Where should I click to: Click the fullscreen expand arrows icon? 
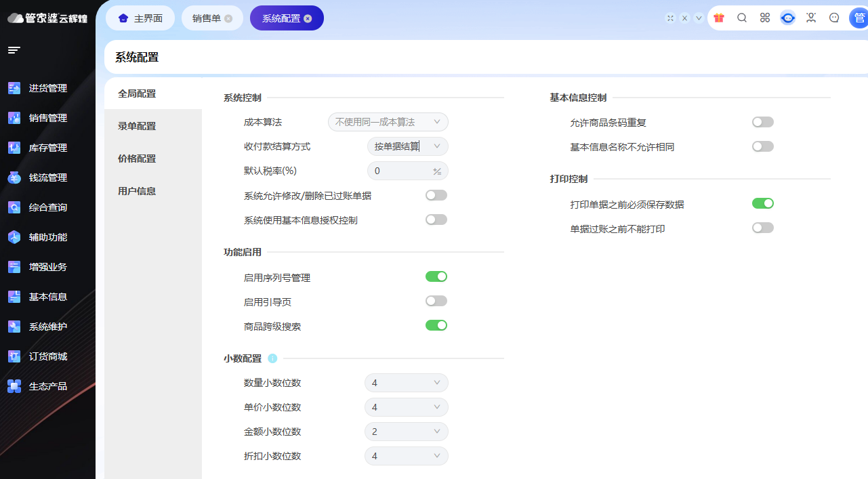670,18
